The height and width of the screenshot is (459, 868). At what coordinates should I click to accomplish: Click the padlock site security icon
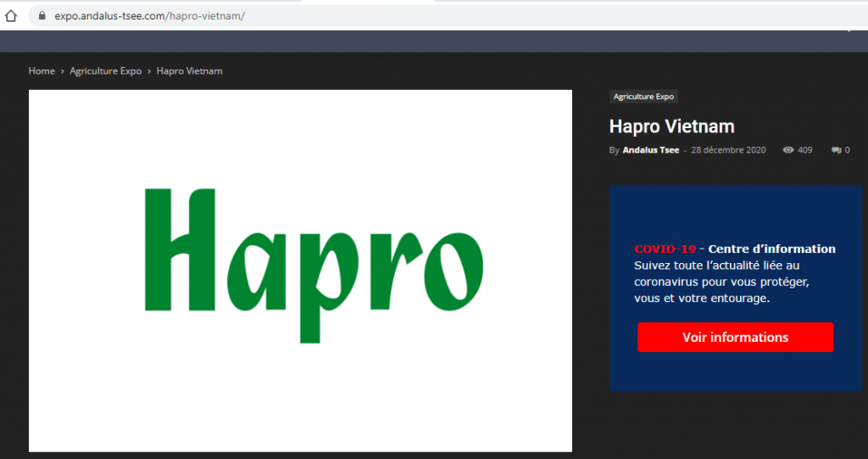tap(42, 15)
